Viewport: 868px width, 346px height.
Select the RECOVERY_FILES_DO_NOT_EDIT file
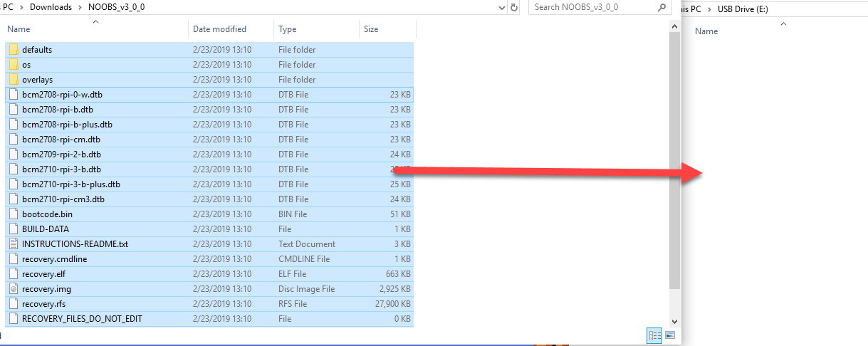click(82, 319)
